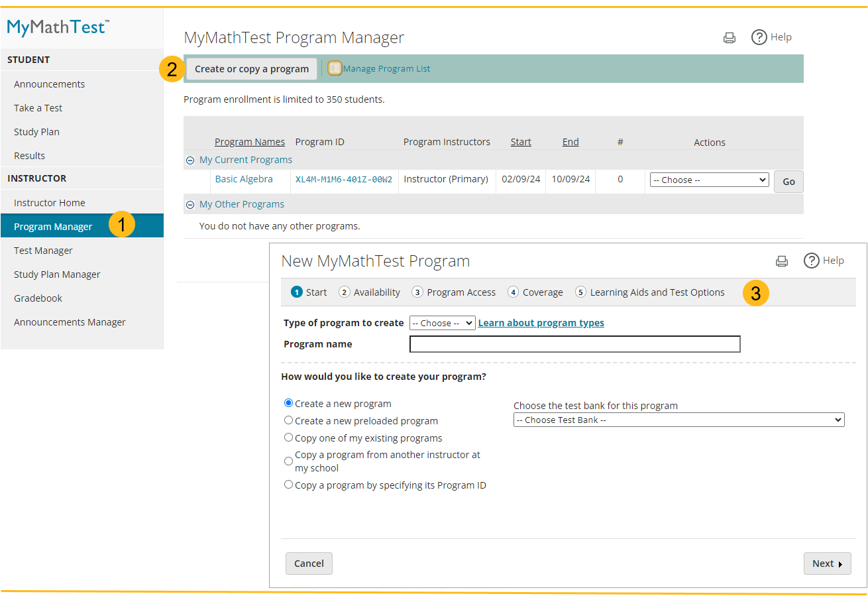Open the Basic Algebra program link
868x600 pixels.
coord(244,179)
